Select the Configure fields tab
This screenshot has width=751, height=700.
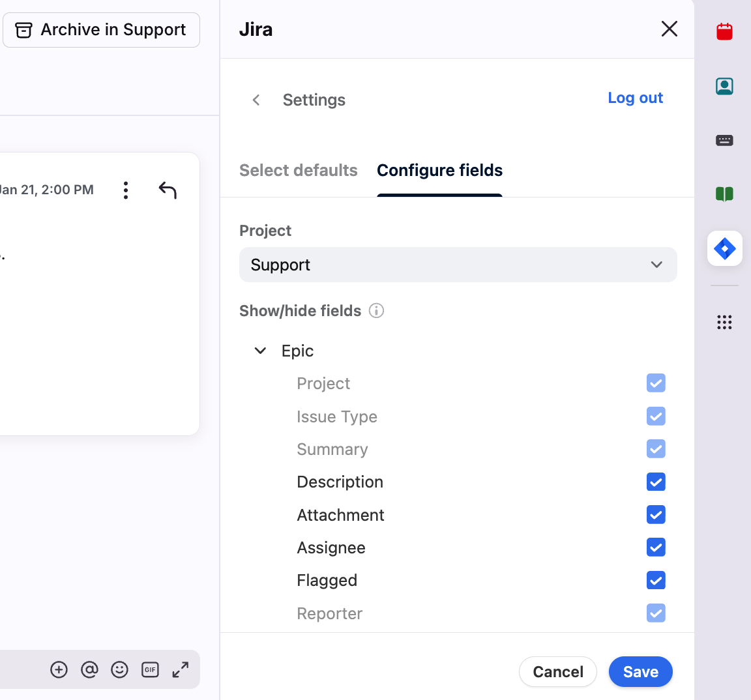point(439,170)
